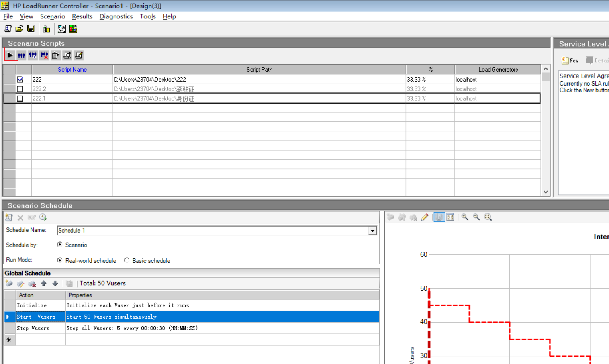This screenshot has height=364, width=609.
Task: Click the percent column header
Action: click(x=431, y=70)
